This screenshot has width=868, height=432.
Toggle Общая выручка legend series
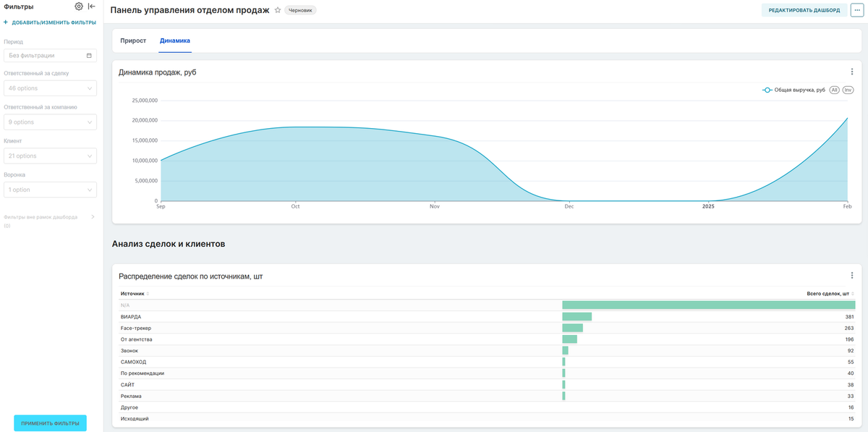point(793,90)
